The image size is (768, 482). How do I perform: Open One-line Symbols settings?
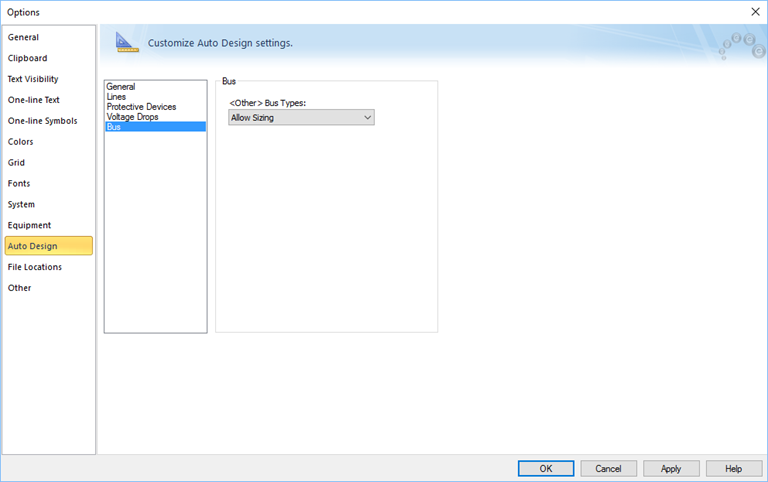(42, 121)
